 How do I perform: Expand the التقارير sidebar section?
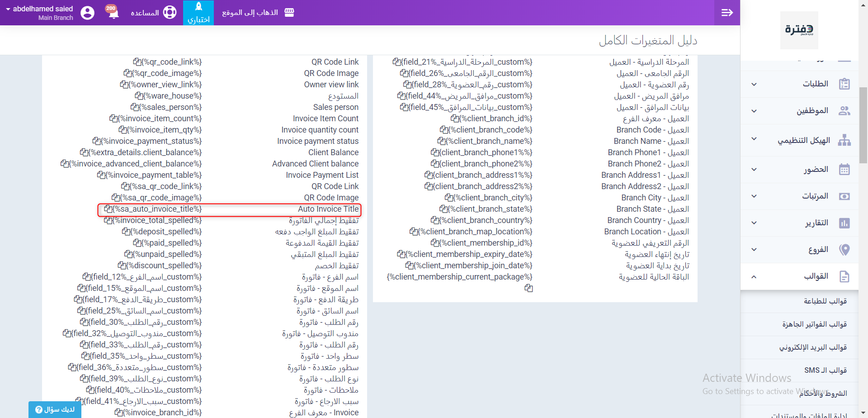pos(754,223)
